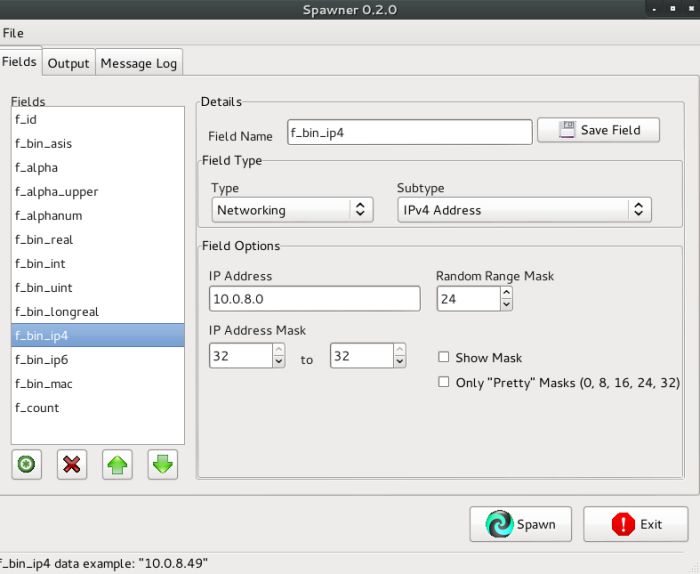Select f_bin_asis in the fields list
The image size is (700, 574).
(98, 144)
